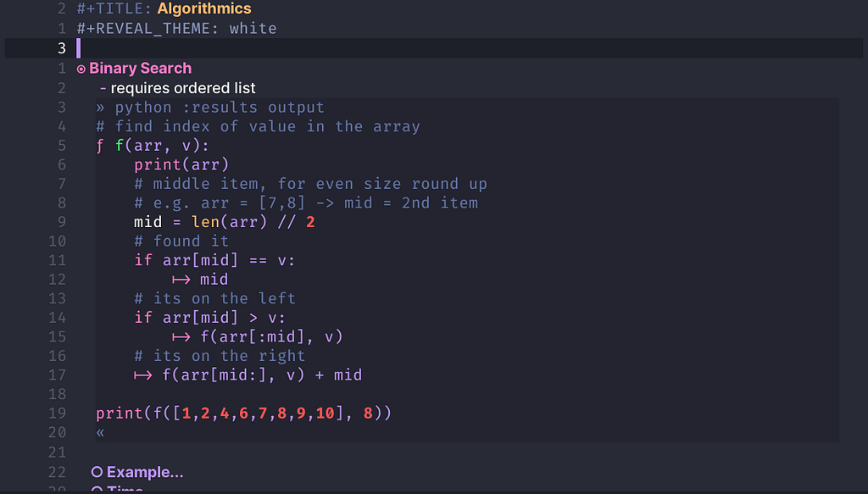
Task: Click return arrow before f(arr[mid:], v) + mid
Action: tap(142, 375)
